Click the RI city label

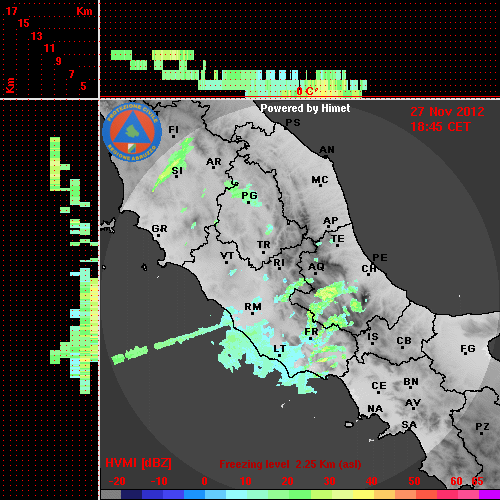click(x=279, y=263)
